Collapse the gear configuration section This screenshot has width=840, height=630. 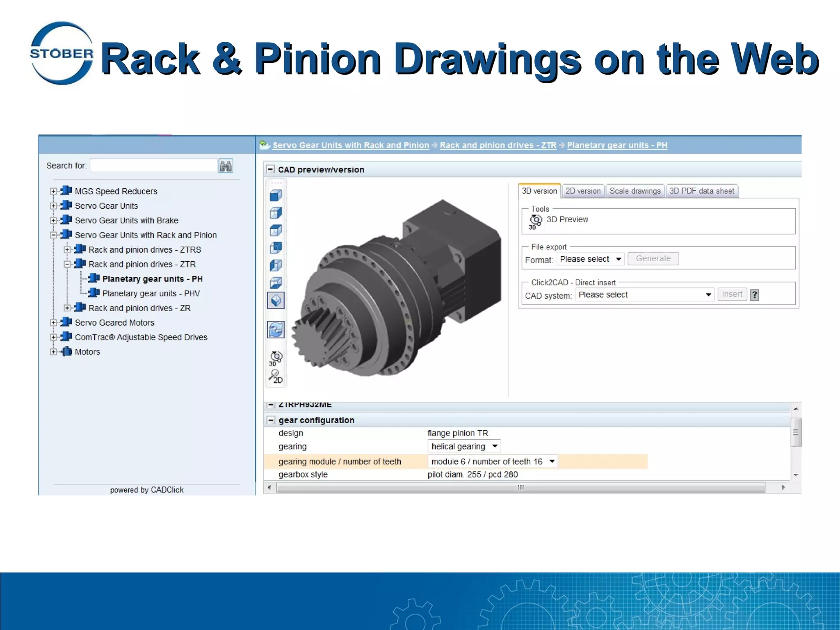coord(271,420)
